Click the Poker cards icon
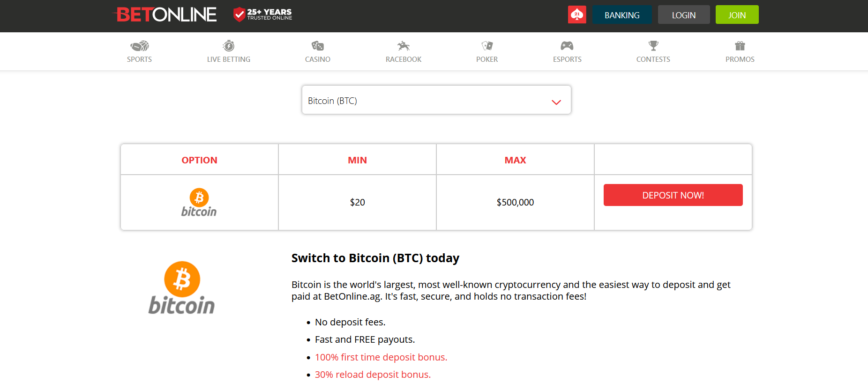Viewport: 868px width, 390px height. 487,46
